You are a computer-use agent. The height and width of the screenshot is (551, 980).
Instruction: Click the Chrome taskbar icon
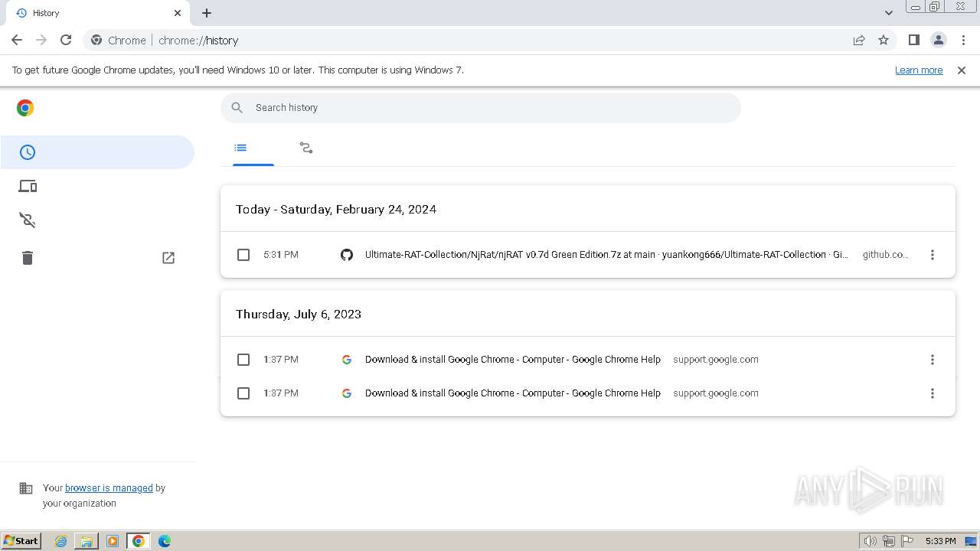point(139,541)
